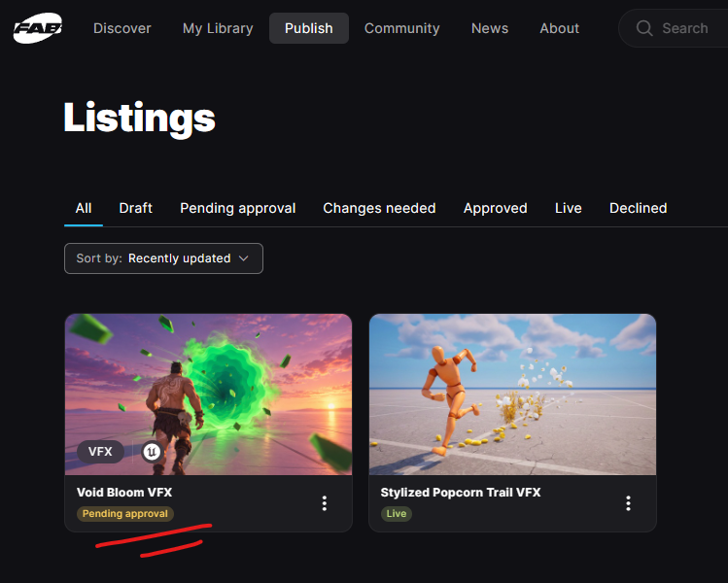The height and width of the screenshot is (583, 728).
Task: Click the search magnifier icon
Action: 644,28
